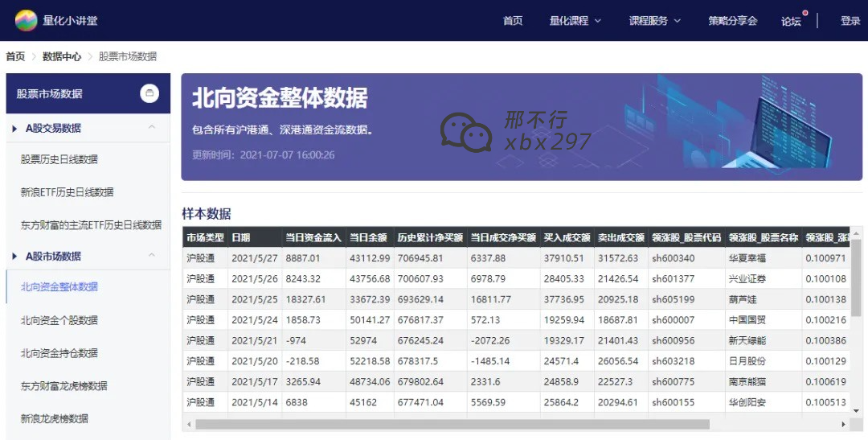Collapse the A股市场数据 section chevron

pyautogui.click(x=152, y=256)
